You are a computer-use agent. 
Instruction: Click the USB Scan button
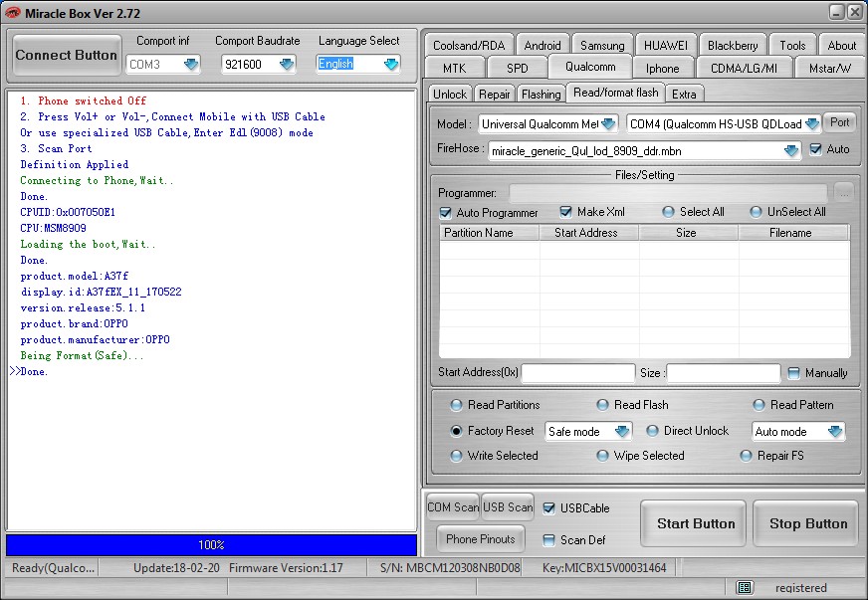pos(508,507)
